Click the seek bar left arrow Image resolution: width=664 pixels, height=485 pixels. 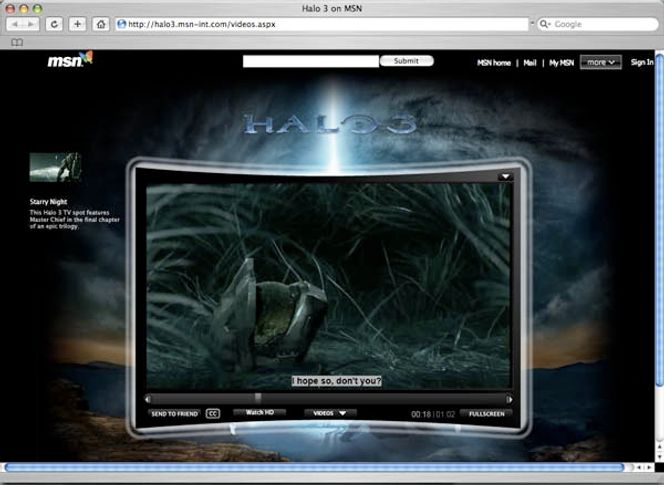[x=147, y=399]
